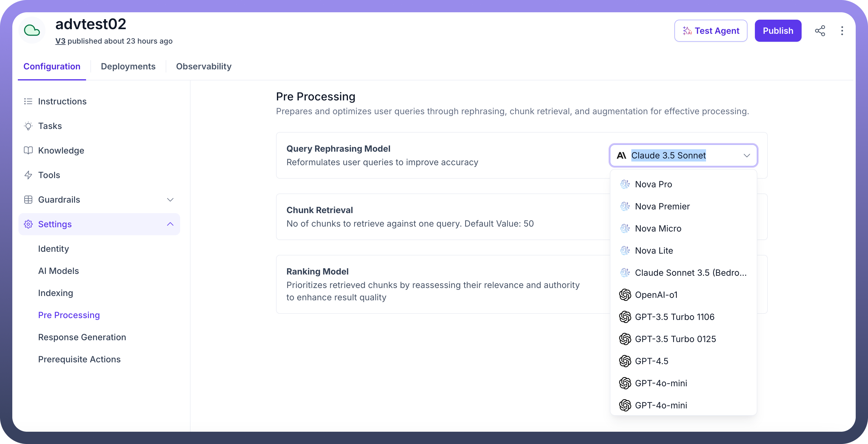Screen dimensions: 868x444
Task: Open the three-dot more options menu
Action: (x=842, y=31)
